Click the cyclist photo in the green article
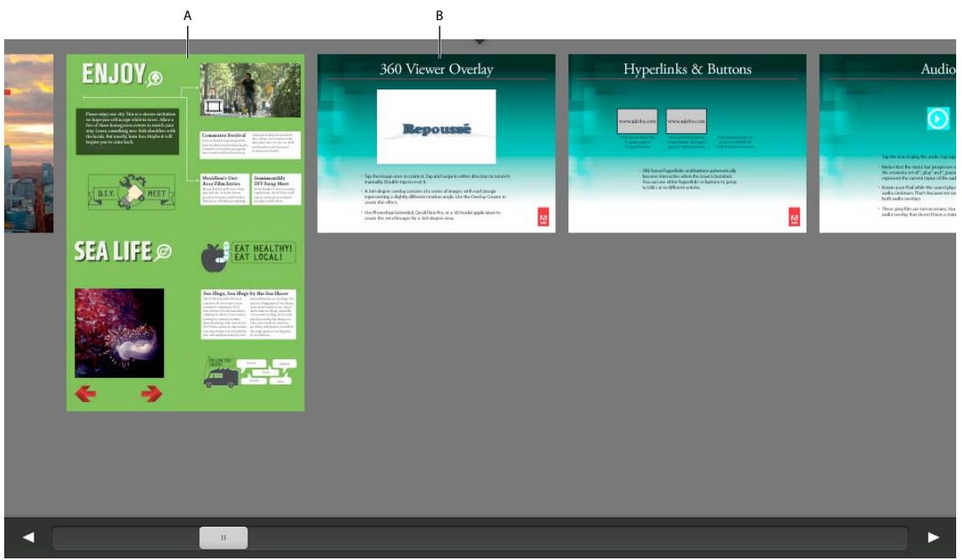The image size is (962, 560). (250, 89)
